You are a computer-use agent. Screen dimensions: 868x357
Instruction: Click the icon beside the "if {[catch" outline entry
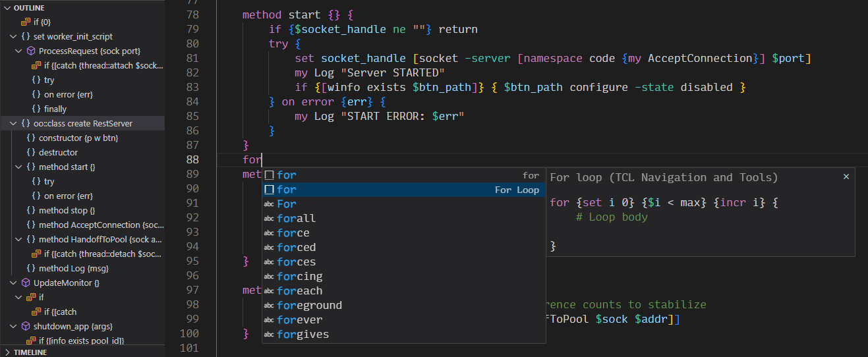[x=36, y=312]
